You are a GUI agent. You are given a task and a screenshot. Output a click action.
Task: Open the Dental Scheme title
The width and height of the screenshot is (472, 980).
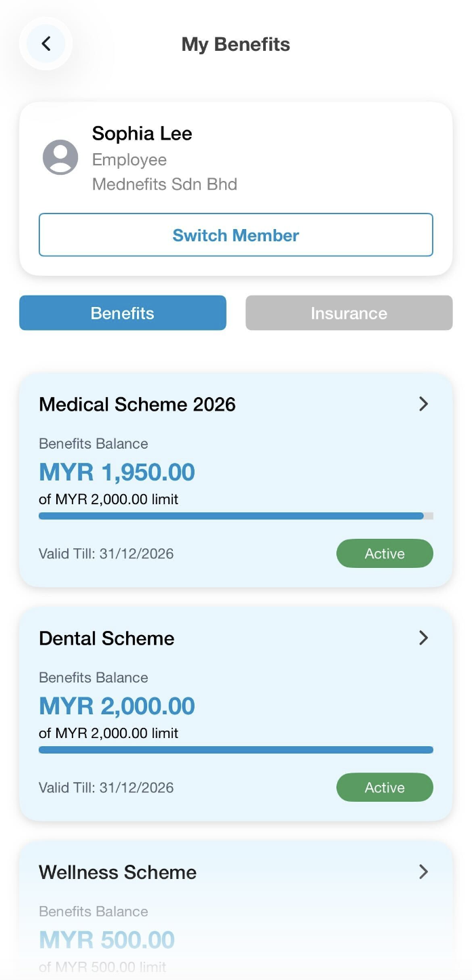click(x=106, y=638)
